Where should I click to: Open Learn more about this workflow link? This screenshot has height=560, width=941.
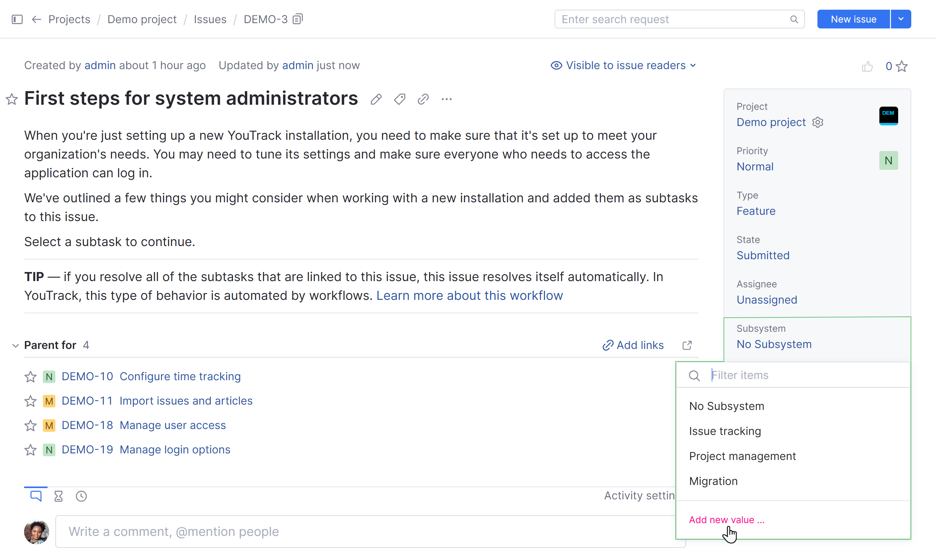[469, 295]
